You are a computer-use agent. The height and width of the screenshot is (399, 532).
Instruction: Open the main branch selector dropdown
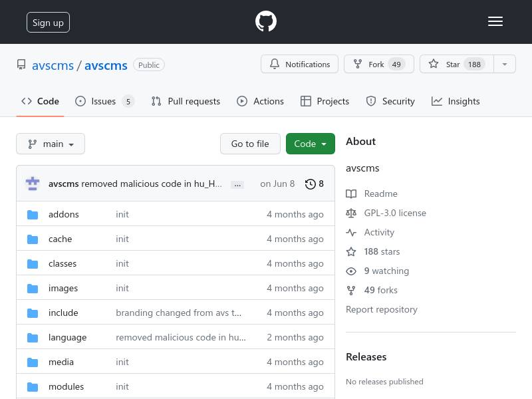coord(51,144)
